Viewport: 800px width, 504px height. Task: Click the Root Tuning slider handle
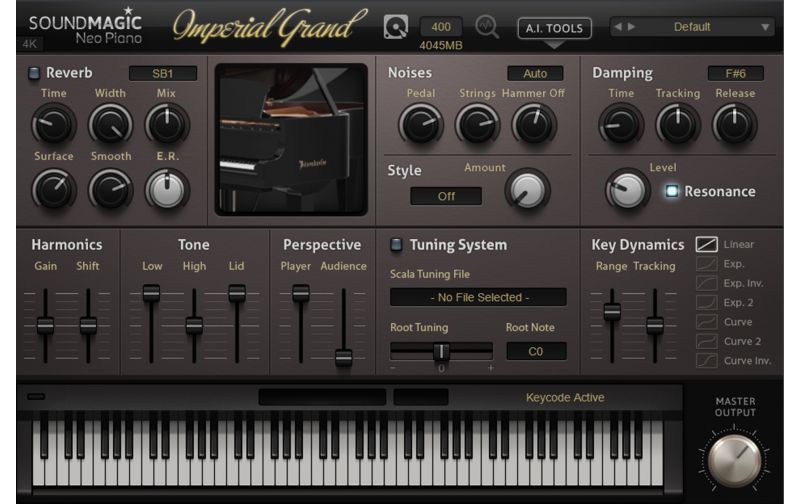[441, 351]
